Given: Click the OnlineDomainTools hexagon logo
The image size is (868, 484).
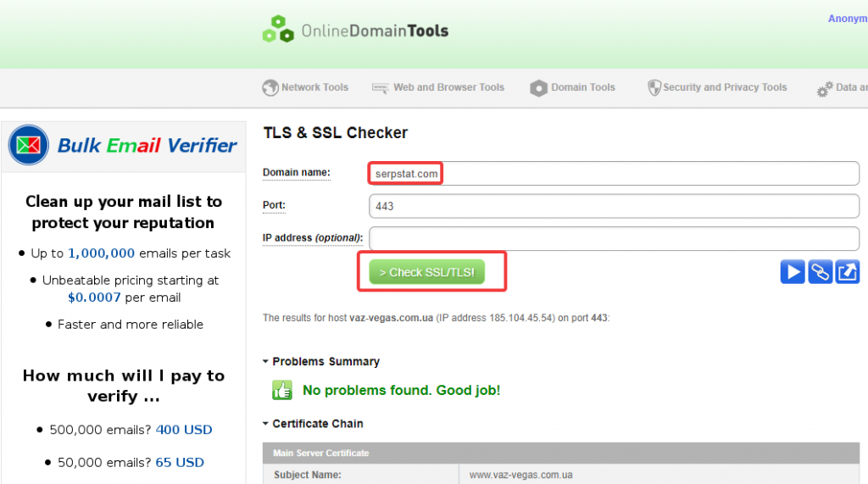Looking at the screenshot, I should tap(277, 29).
